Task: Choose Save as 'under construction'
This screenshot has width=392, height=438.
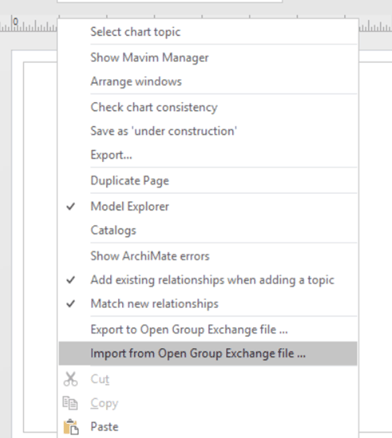Action: [x=164, y=131]
